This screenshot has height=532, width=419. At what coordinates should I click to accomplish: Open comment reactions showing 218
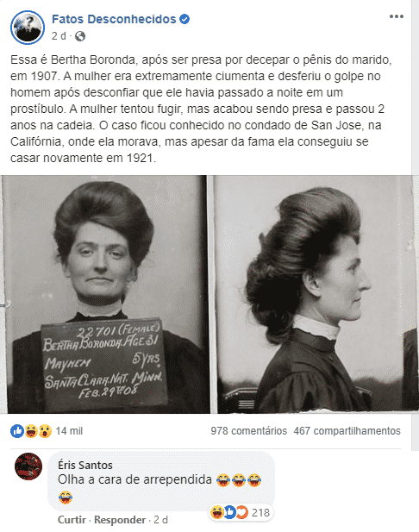(241, 512)
